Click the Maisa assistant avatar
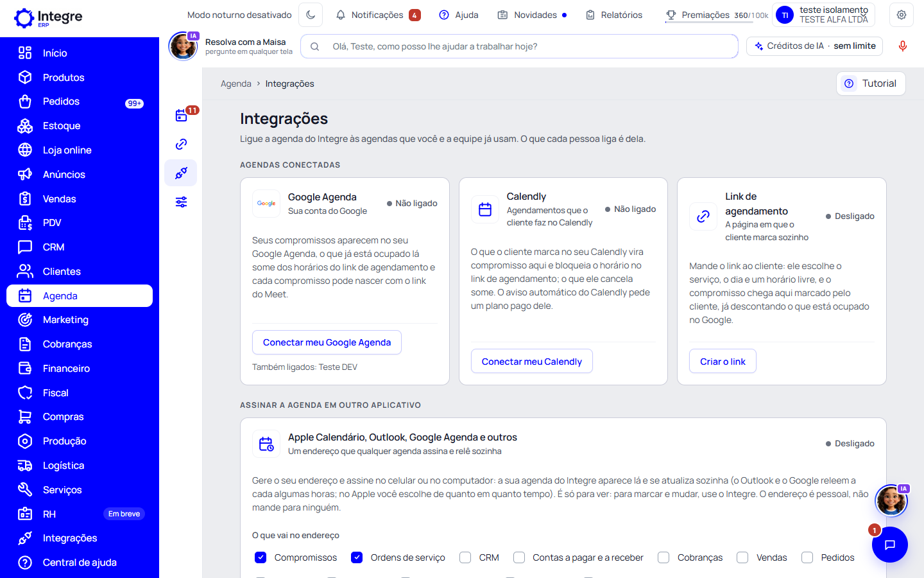Image resolution: width=924 pixels, height=578 pixels. point(183,46)
